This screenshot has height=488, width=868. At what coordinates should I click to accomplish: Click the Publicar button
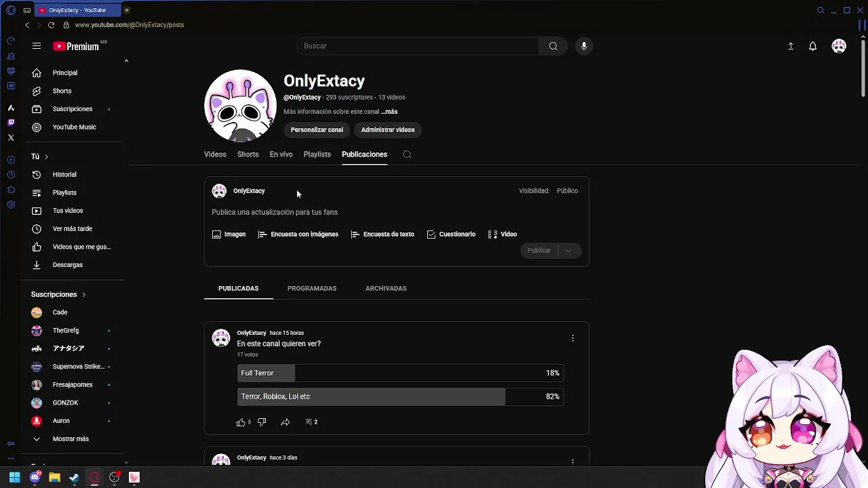pyautogui.click(x=540, y=251)
